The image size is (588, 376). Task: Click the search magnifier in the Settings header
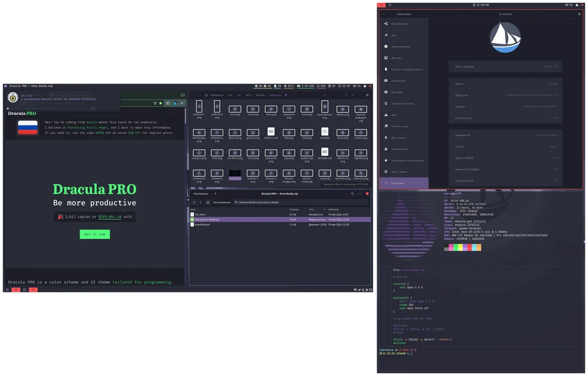(383, 13)
